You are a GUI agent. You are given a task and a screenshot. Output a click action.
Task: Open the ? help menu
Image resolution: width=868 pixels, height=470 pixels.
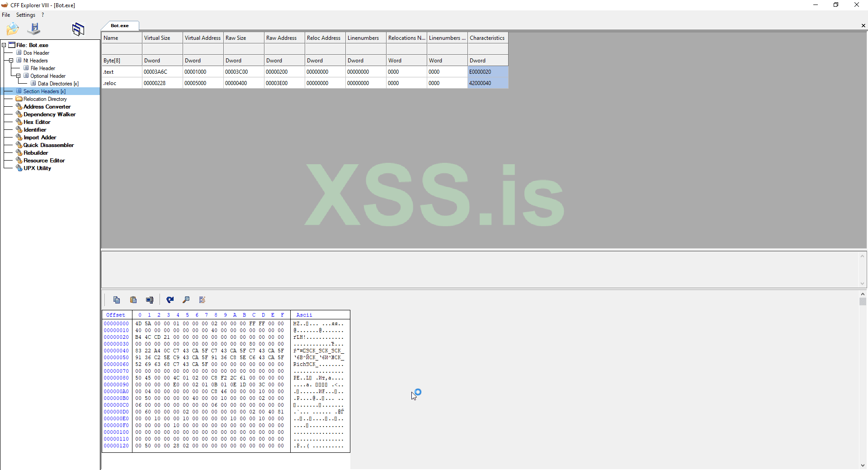pyautogui.click(x=43, y=15)
